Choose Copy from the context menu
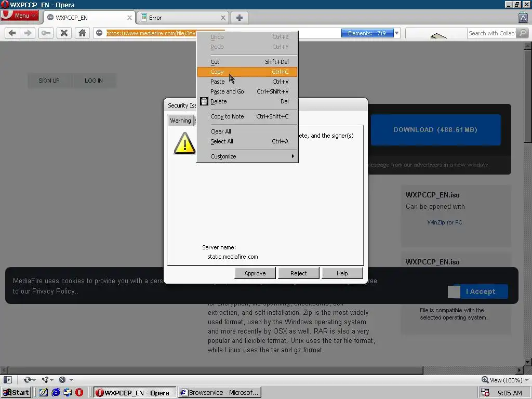The width and height of the screenshot is (532, 399). (x=247, y=72)
